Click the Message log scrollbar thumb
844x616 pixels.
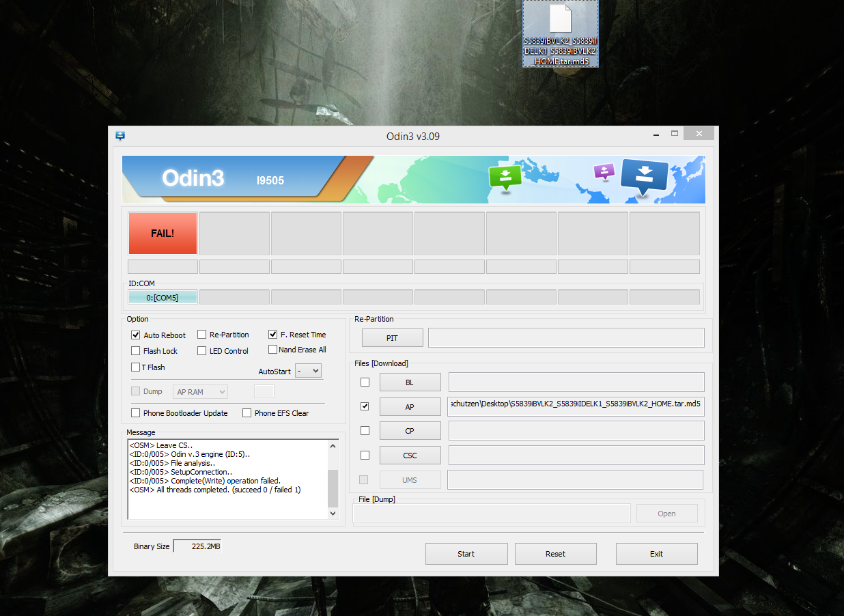[x=333, y=488]
